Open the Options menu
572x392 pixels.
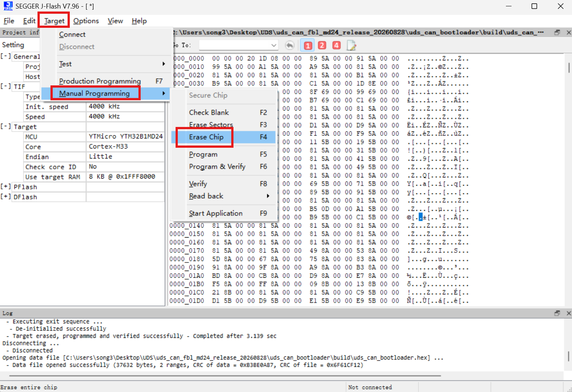[86, 21]
